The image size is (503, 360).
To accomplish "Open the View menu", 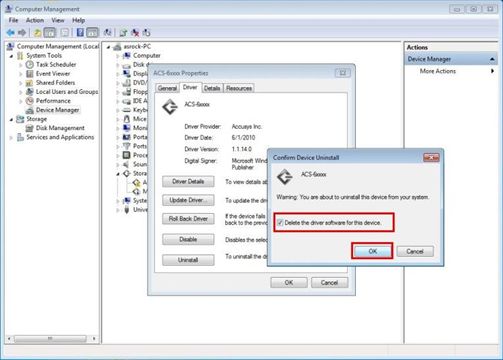I will point(58,20).
